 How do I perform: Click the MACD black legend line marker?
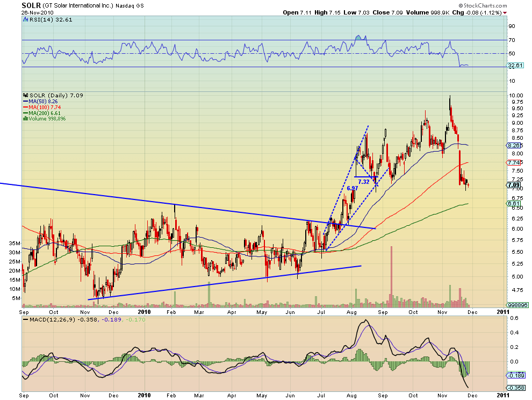pos(25,319)
